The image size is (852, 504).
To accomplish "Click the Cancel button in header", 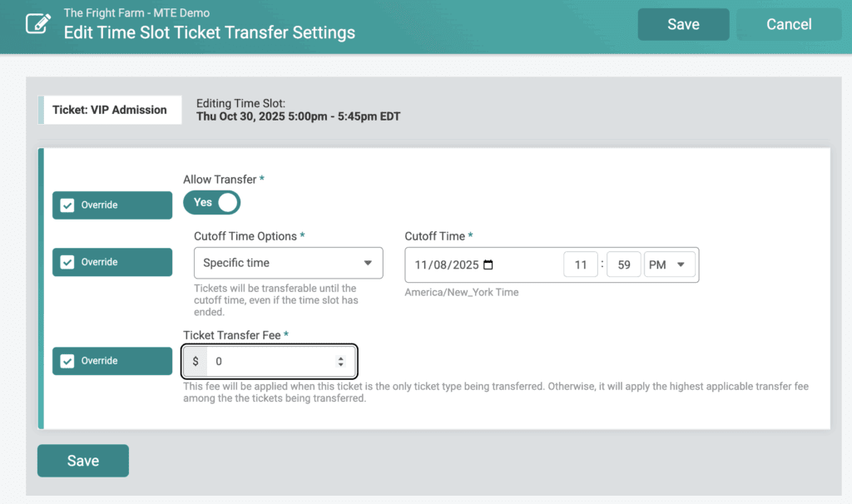I will tap(788, 24).
